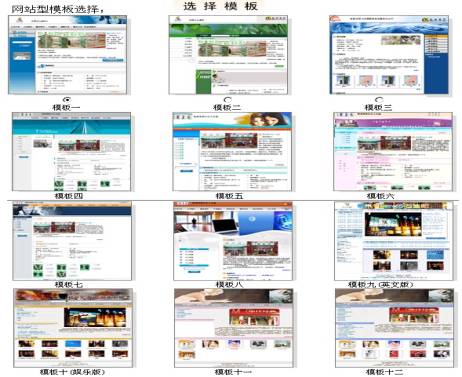Pick the 模板六 pink template preview

click(x=393, y=152)
